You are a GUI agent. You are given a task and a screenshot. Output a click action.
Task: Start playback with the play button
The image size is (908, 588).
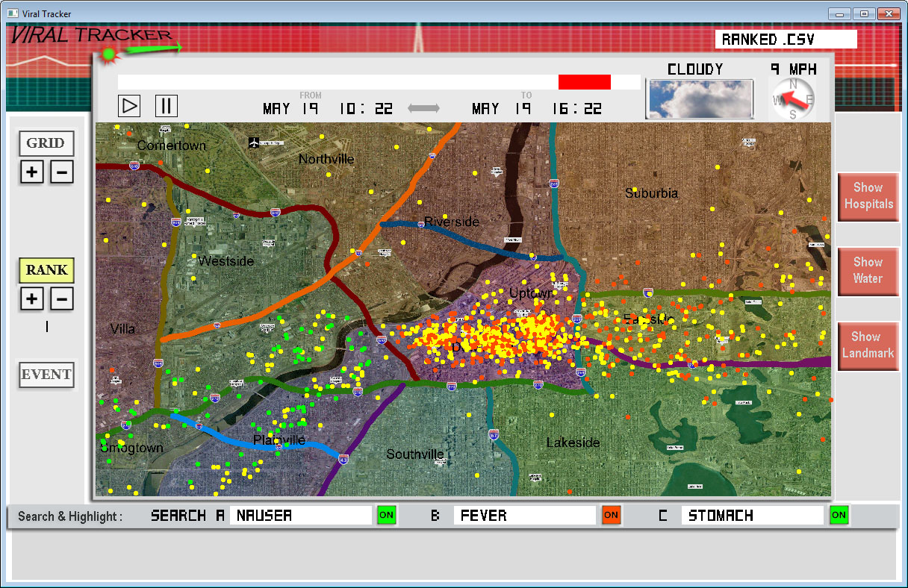129,106
